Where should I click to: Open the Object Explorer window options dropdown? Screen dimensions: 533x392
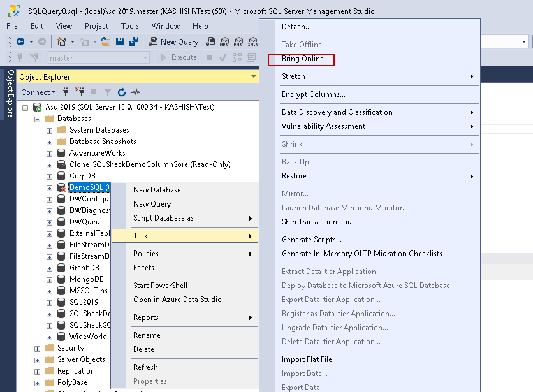(253, 77)
